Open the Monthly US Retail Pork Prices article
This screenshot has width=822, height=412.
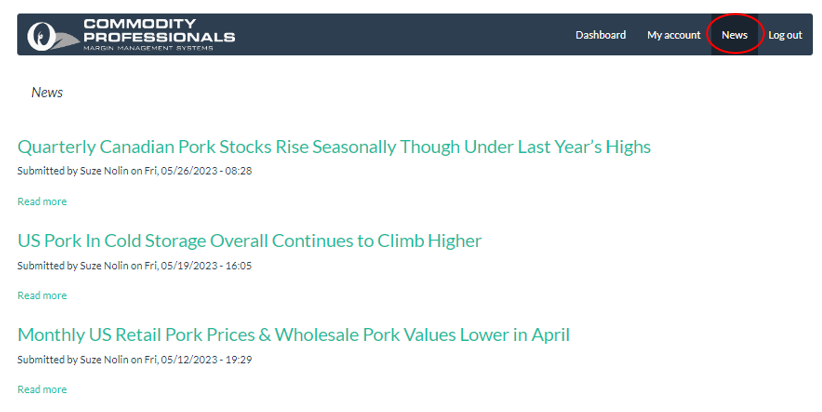point(293,334)
